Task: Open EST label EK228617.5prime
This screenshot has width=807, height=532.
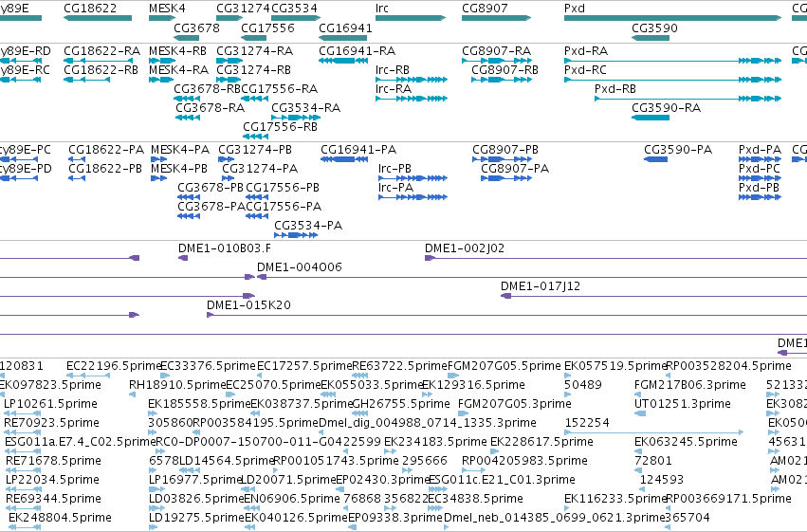Action: pos(541,442)
